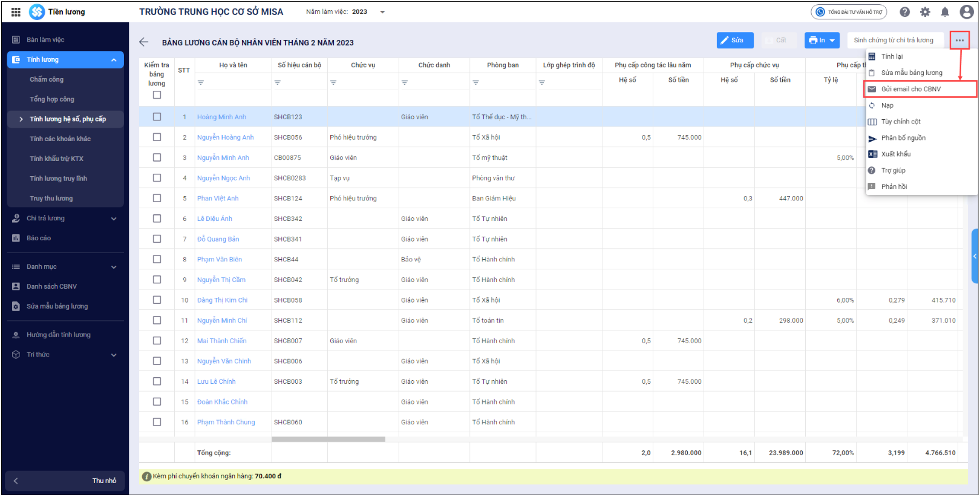
Task: Collapse sidebar with Thu nhỏ arrow
Action: tap(16, 481)
